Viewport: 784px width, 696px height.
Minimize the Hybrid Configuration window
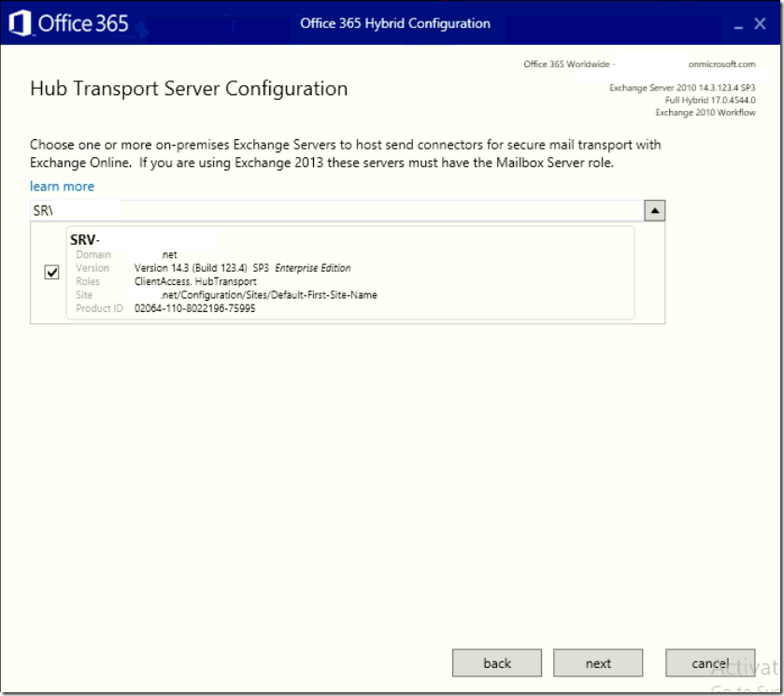click(x=738, y=25)
